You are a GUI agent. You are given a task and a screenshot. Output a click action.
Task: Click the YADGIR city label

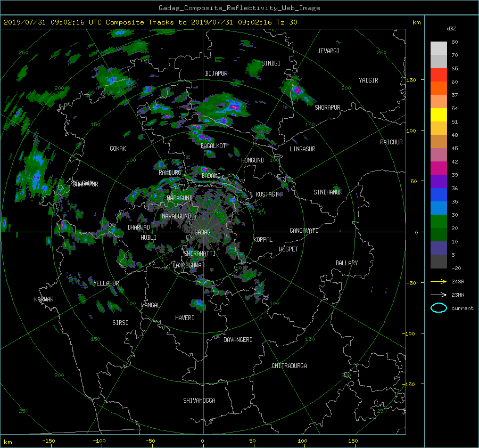[x=368, y=80]
